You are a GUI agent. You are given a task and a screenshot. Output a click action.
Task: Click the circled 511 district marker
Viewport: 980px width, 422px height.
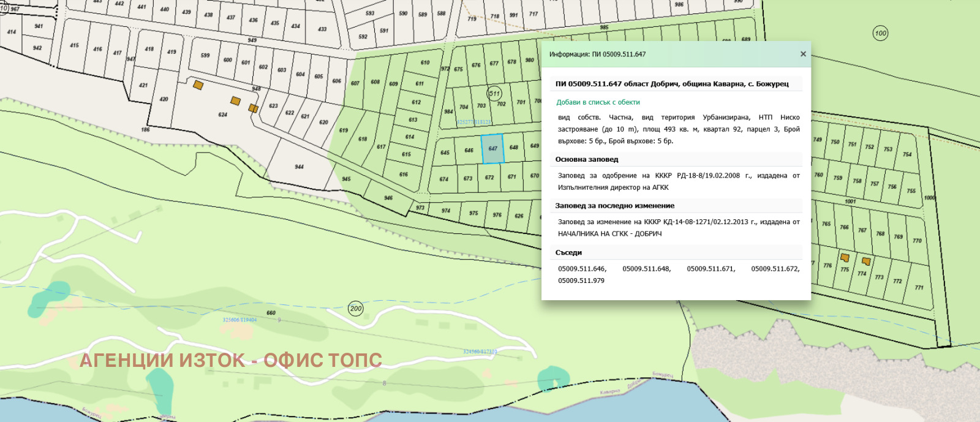[x=494, y=94]
